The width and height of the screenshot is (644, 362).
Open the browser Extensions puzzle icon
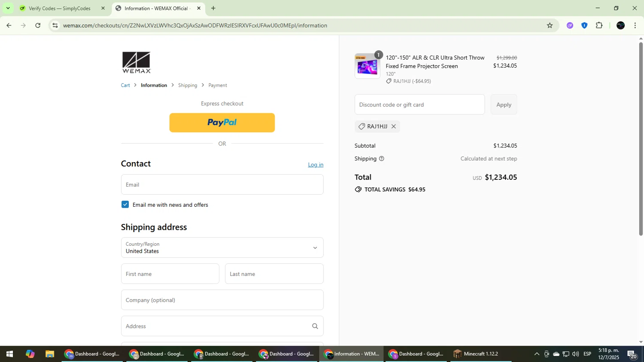tap(599, 25)
